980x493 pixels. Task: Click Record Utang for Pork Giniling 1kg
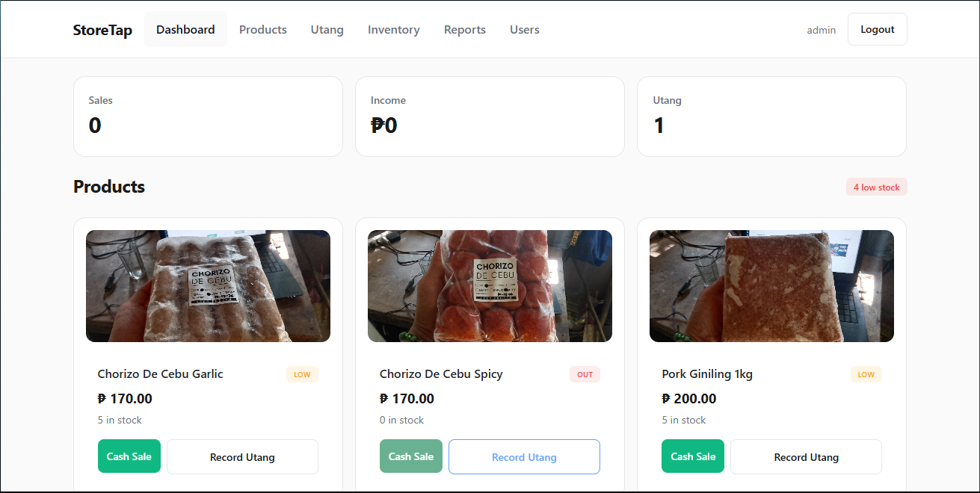[x=806, y=456]
